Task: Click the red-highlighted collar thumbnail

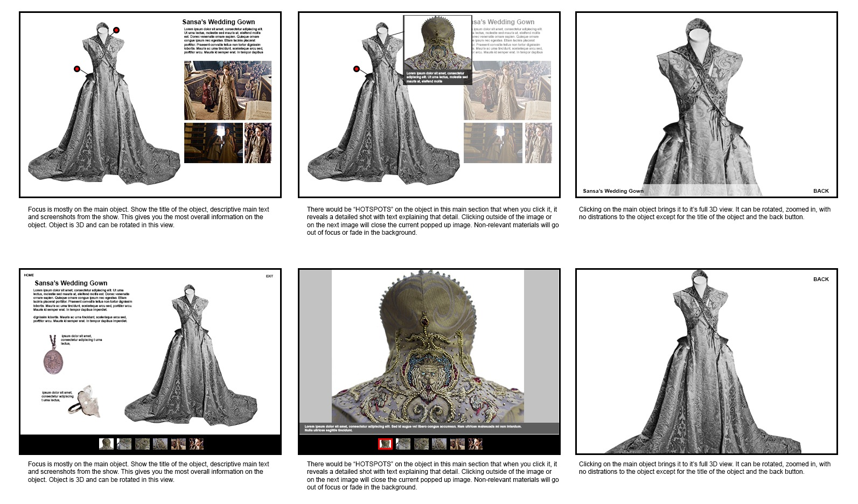Action: point(385,444)
